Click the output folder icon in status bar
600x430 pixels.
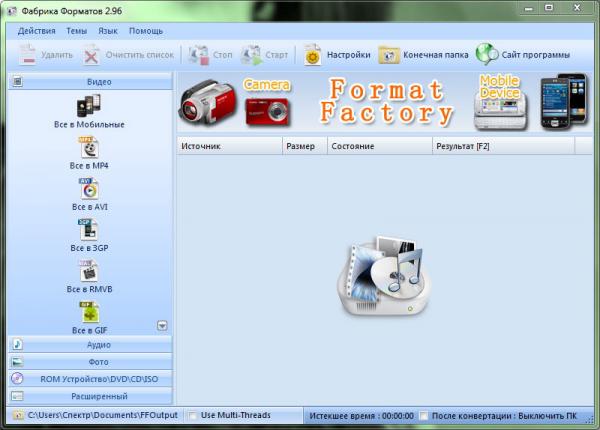pyautogui.click(x=17, y=415)
